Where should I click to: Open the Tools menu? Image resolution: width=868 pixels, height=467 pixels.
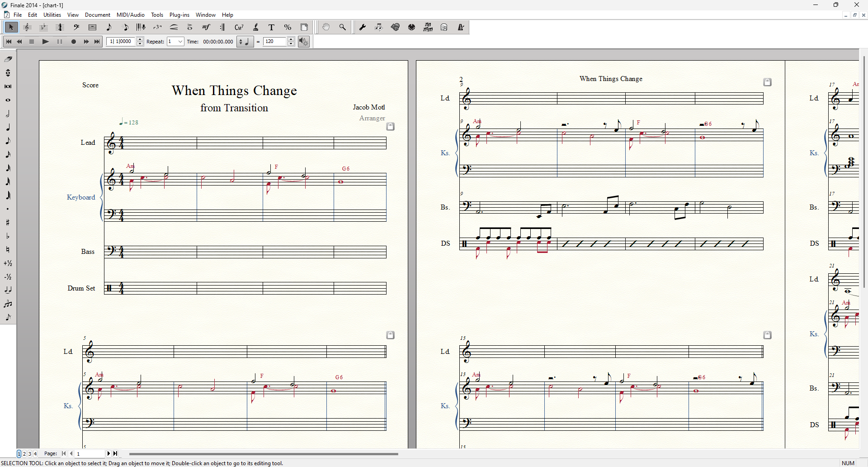click(157, 15)
